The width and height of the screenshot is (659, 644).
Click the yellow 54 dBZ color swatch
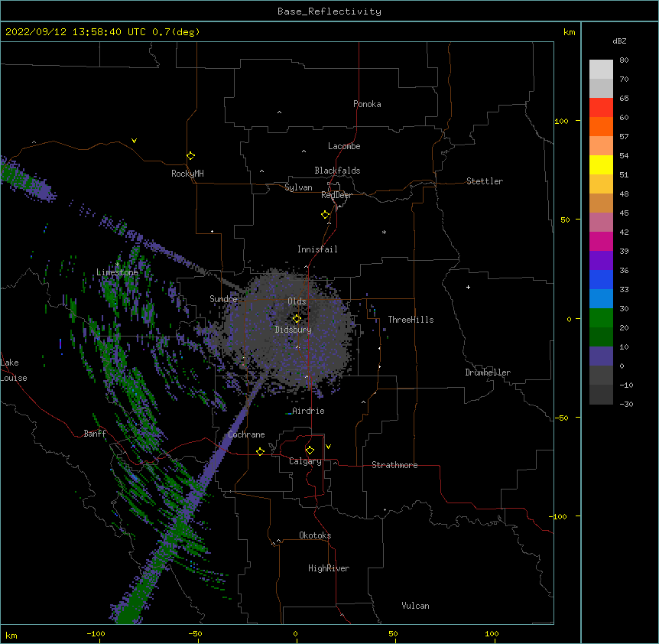(x=601, y=164)
